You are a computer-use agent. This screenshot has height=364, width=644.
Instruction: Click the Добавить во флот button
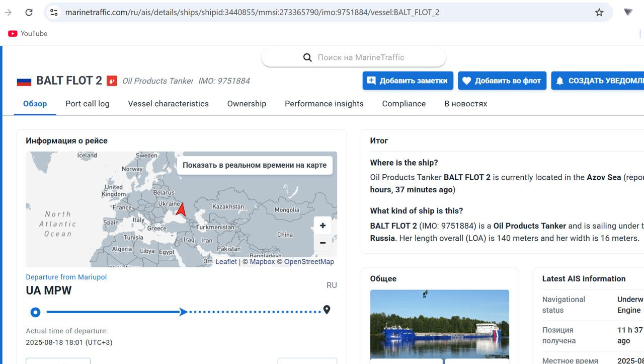pyautogui.click(x=502, y=81)
